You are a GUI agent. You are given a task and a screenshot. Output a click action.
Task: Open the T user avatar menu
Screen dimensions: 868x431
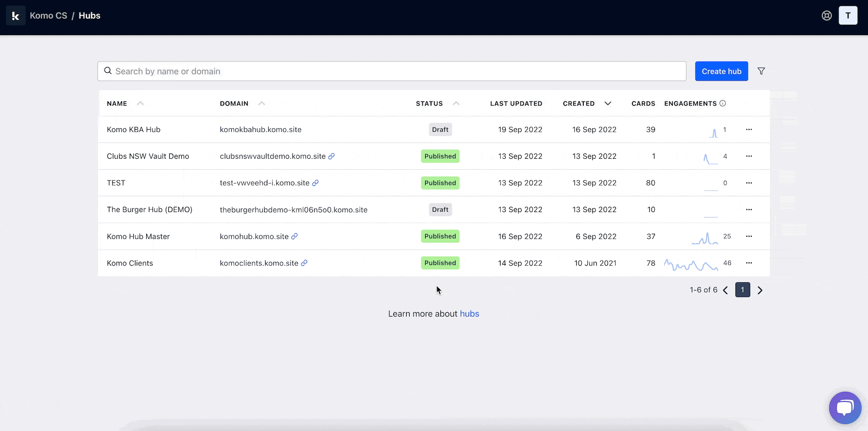pos(848,16)
